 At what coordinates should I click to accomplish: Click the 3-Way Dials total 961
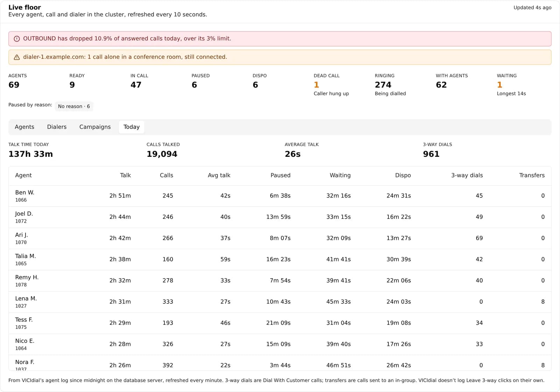coord(431,154)
